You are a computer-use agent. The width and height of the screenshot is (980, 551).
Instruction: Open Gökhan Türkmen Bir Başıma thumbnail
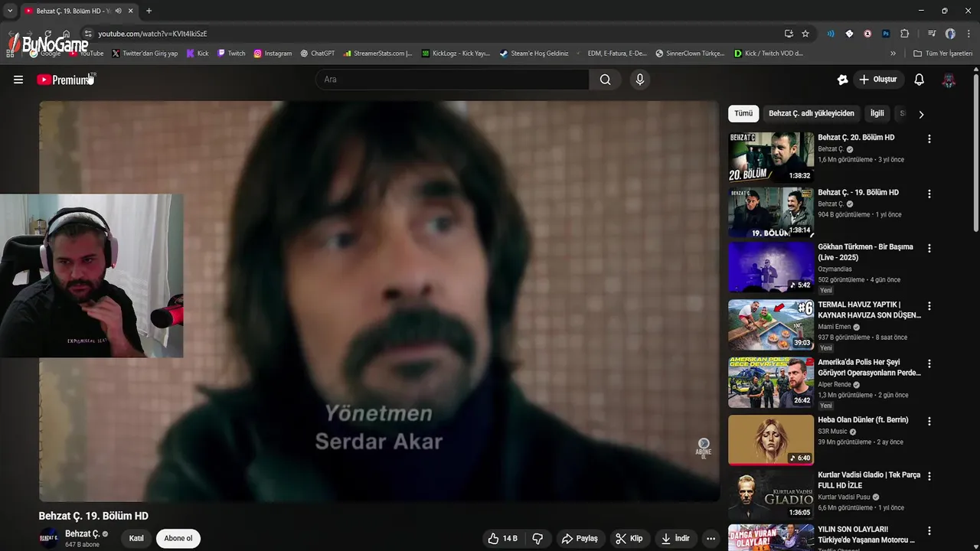[771, 267]
